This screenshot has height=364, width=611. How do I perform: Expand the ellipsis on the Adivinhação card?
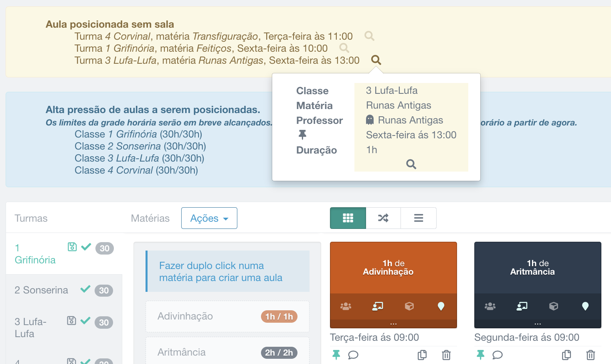point(393,323)
